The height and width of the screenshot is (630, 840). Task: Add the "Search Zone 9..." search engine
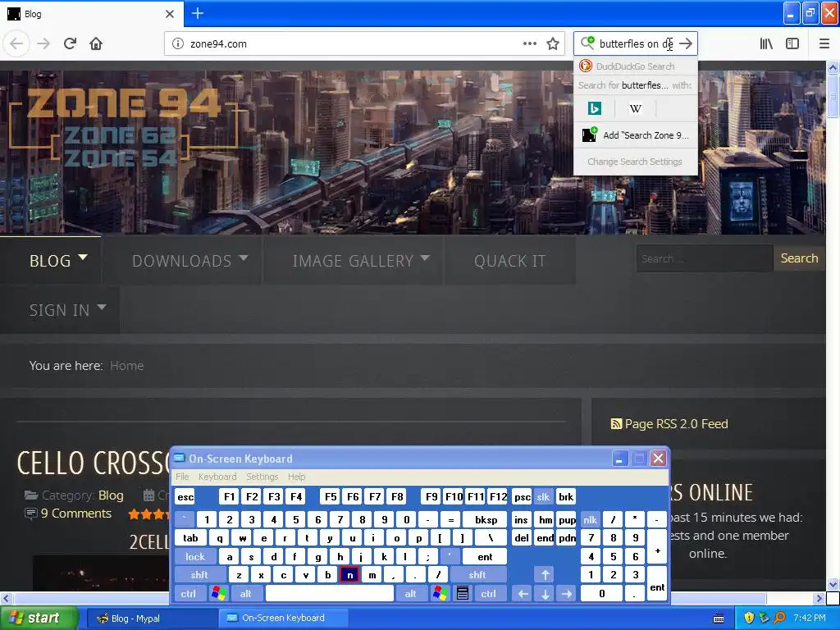[636, 135]
